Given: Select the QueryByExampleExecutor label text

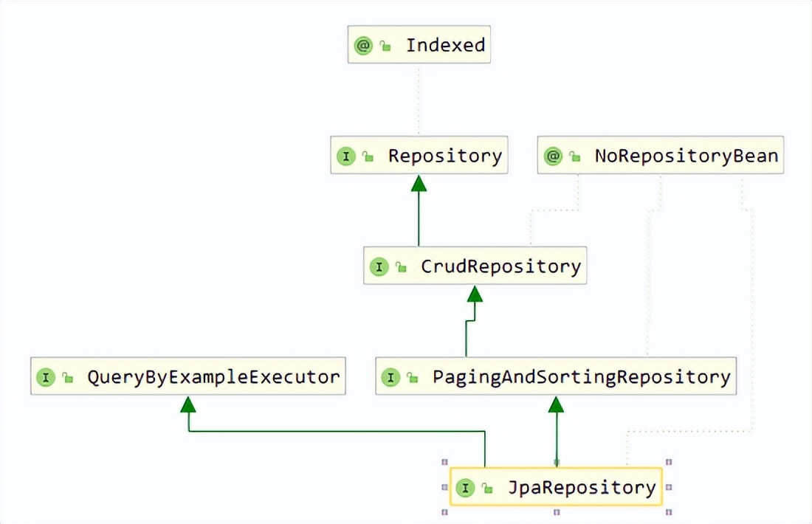Looking at the screenshot, I should click(213, 377).
